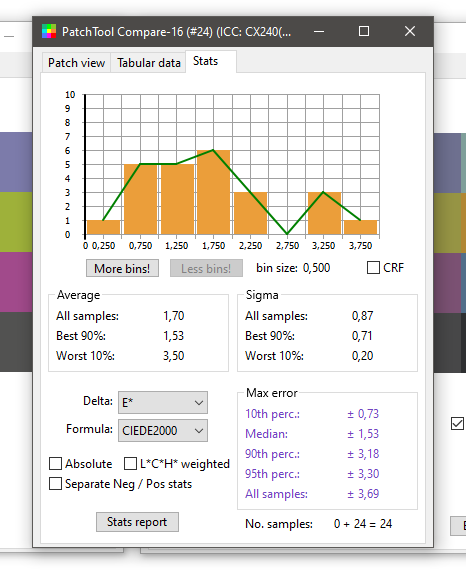Click the No. samples value 0 + 24 = 24

point(363,523)
